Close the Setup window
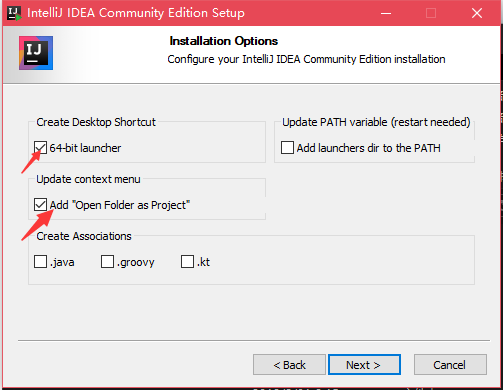This screenshot has height=390, width=503. pyautogui.click(x=477, y=13)
